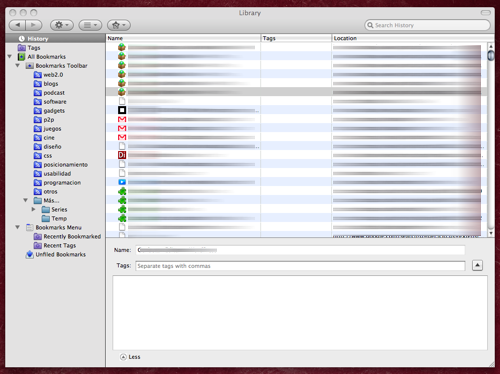Focus the Search History field
Screen dimensions: 500x374
(427, 25)
